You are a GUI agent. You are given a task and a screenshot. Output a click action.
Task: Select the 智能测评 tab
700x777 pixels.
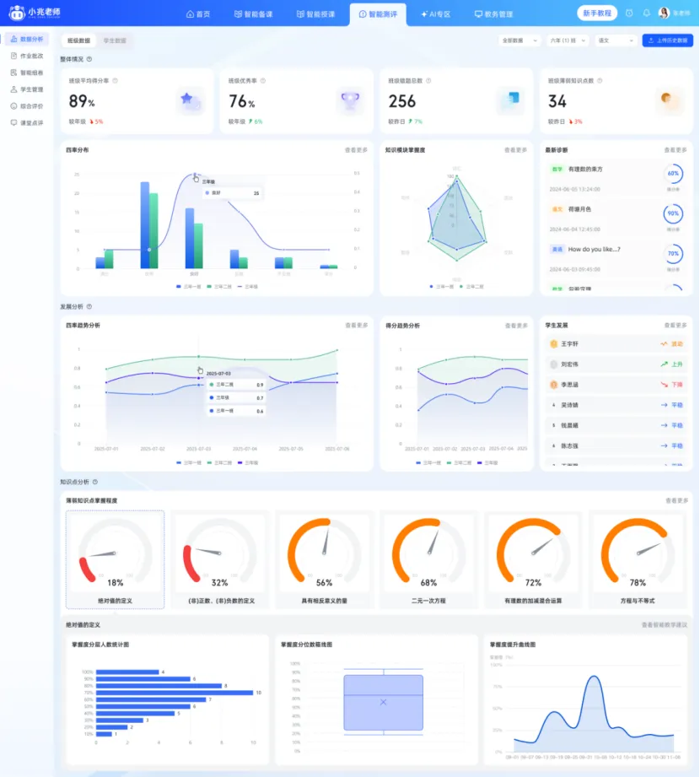[x=378, y=14]
